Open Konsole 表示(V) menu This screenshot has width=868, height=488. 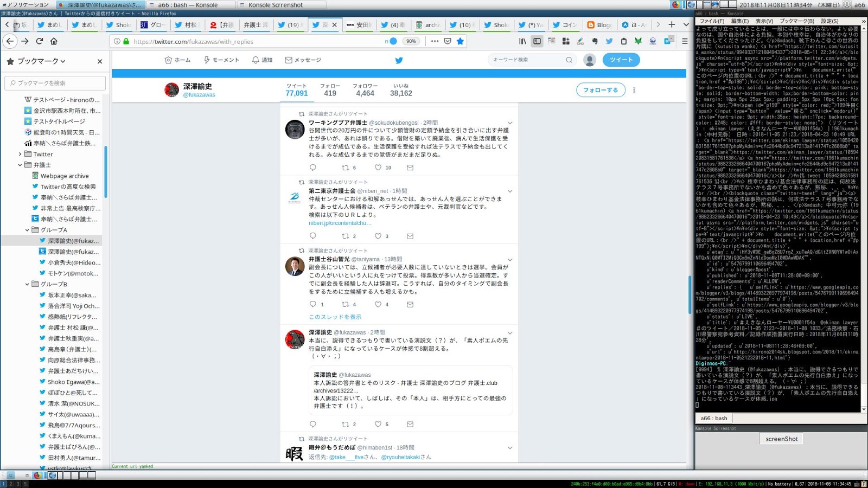tap(764, 21)
